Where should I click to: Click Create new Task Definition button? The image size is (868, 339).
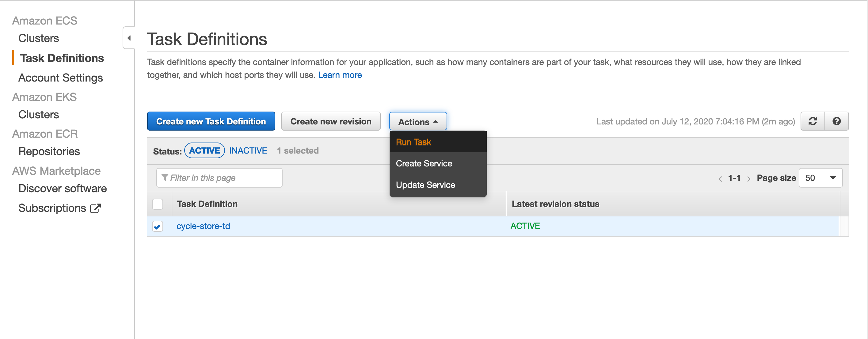point(211,121)
